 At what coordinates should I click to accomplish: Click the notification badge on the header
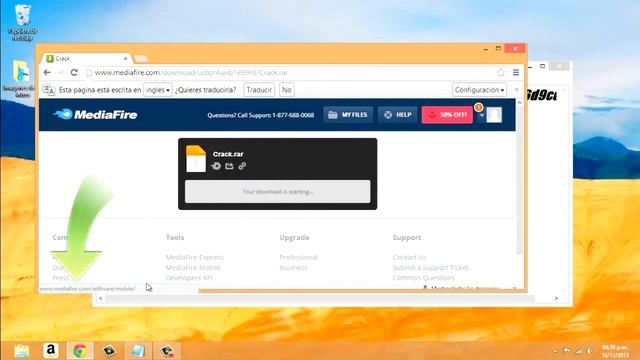(x=478, y=107)
